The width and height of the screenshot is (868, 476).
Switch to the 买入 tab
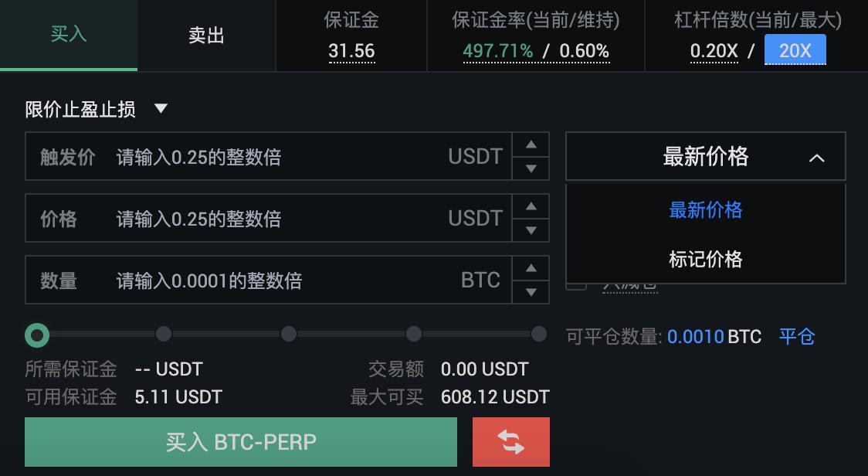click(69, 34)
